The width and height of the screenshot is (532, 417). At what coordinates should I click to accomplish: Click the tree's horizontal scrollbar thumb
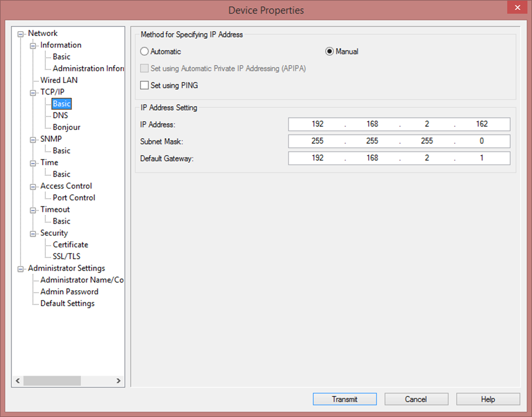click(52, 380)
